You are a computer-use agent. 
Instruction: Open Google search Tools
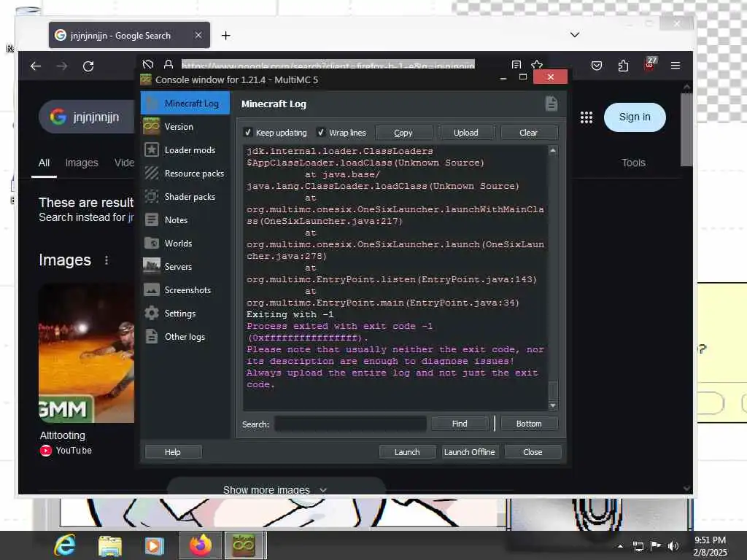633,163
